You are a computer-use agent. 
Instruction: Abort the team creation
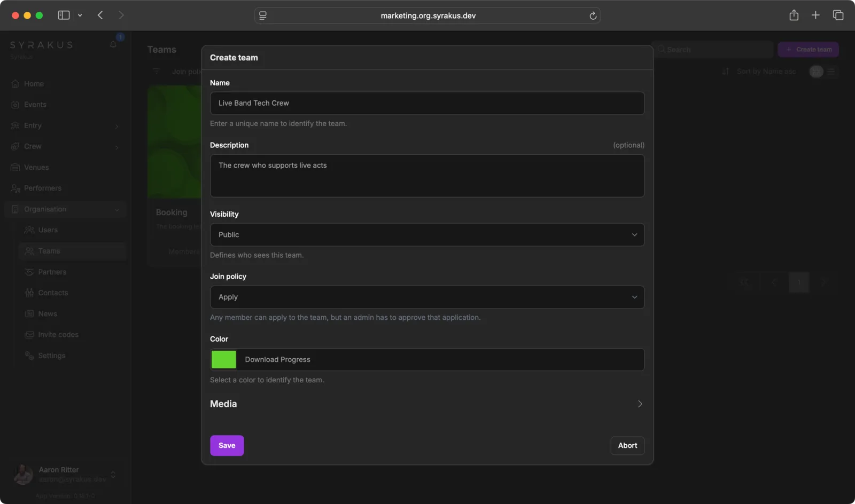tap(627, 445)
